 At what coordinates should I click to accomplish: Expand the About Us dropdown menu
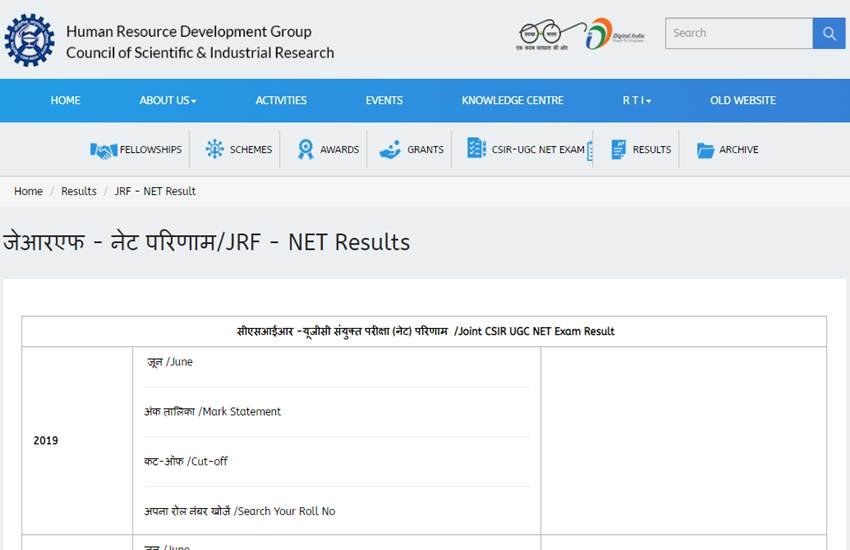pyautogui.click(x=168, y=101)
